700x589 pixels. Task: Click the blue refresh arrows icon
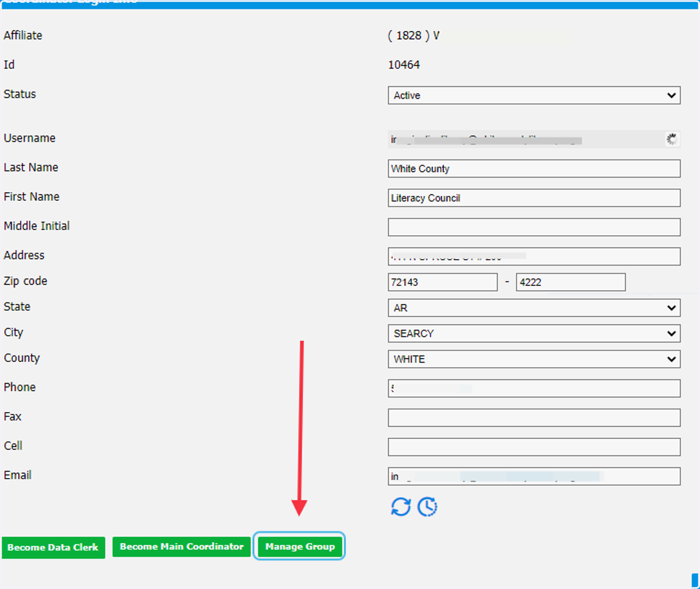(x=401, y=506)
